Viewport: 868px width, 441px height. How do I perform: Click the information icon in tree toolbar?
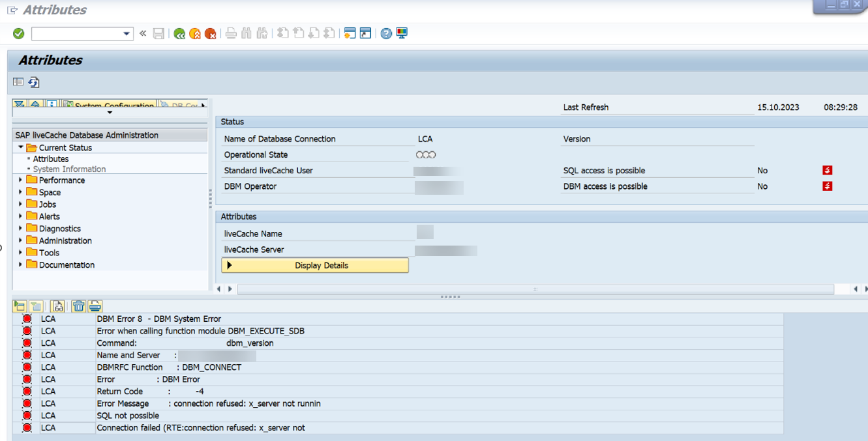click(x=52, y=105)
